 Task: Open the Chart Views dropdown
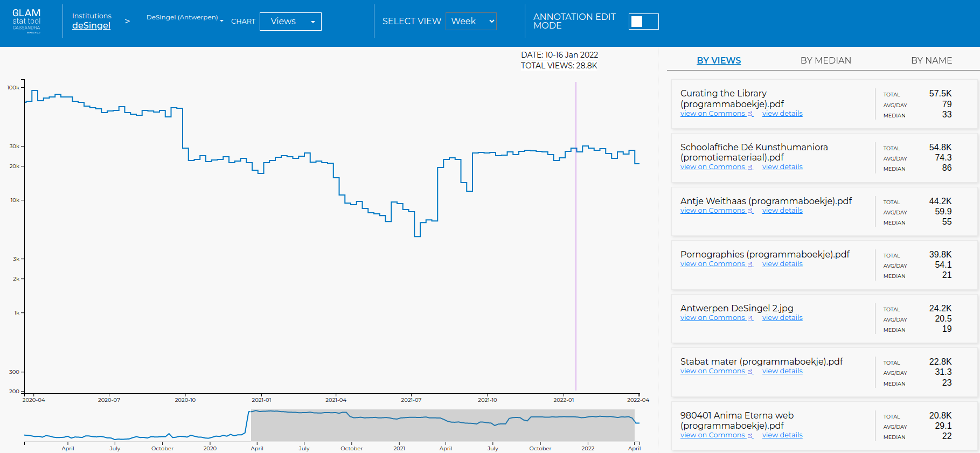click(290, 22)
